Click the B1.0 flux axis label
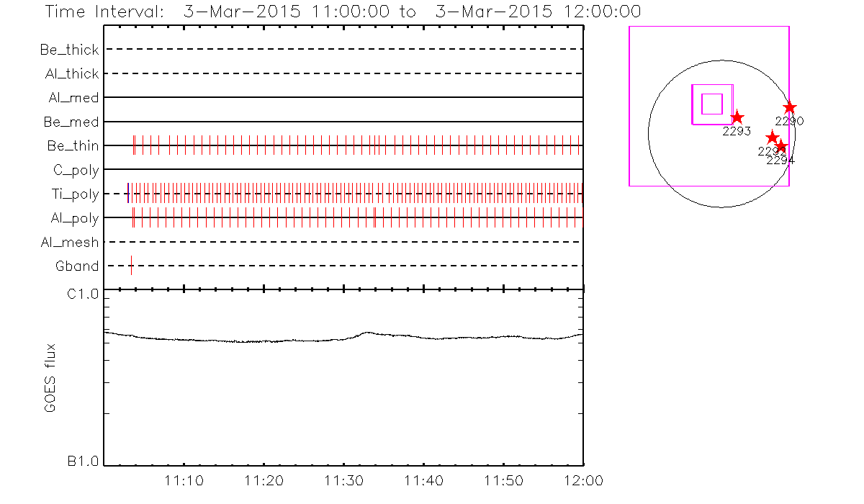The image size is (864, 504). coord(83,462)
